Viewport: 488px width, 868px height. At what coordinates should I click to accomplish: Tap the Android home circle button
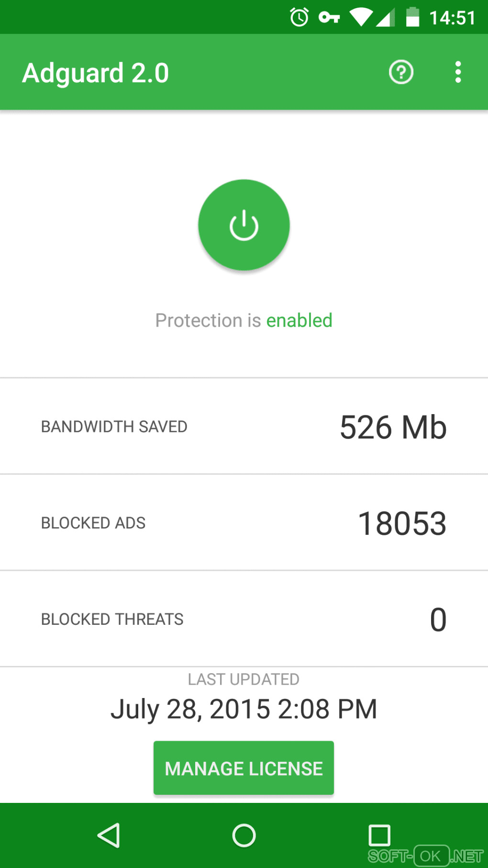pyautogui.click(x=244, y=835)
